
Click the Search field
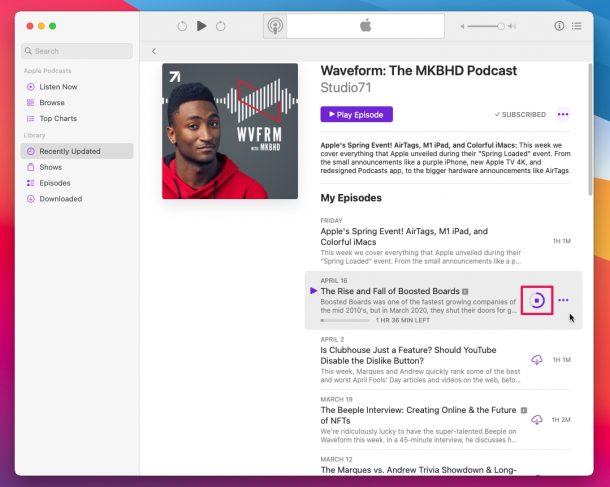pyautogui.click(x=76, y=51)
